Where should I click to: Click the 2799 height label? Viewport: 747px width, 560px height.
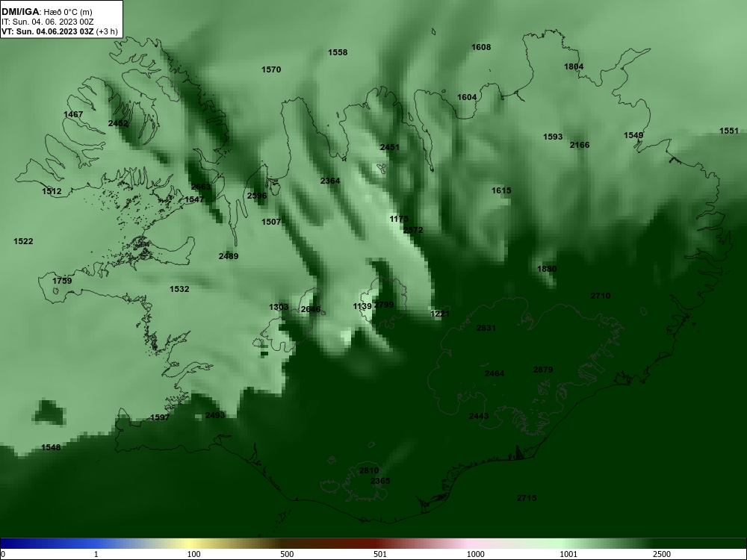[x=384, y=305]
